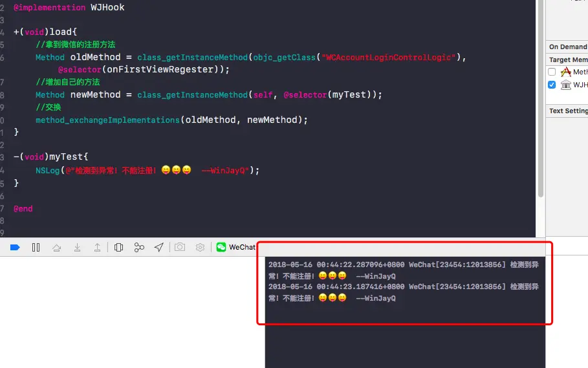Click the camera capture icon in debug bar

180,247
